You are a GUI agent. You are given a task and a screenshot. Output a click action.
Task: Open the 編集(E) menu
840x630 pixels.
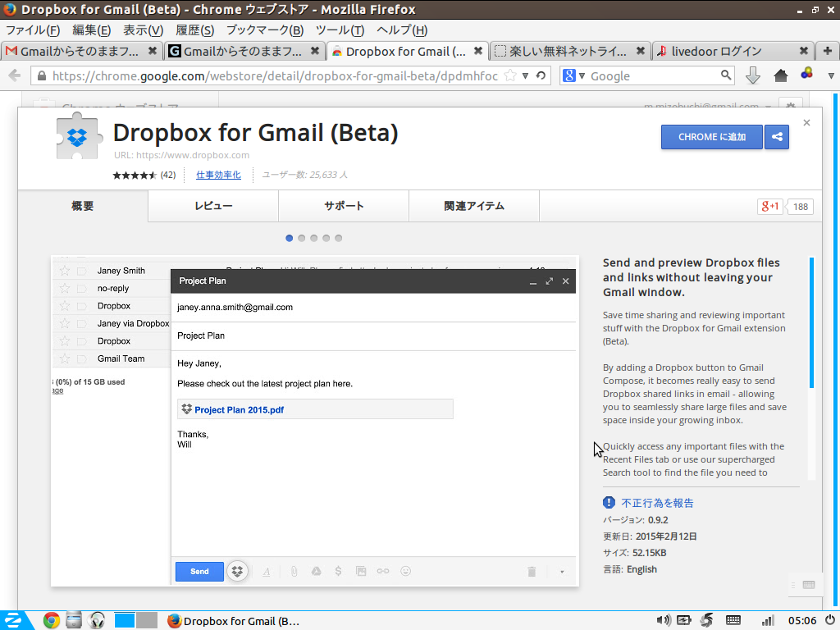pos(92,30)
